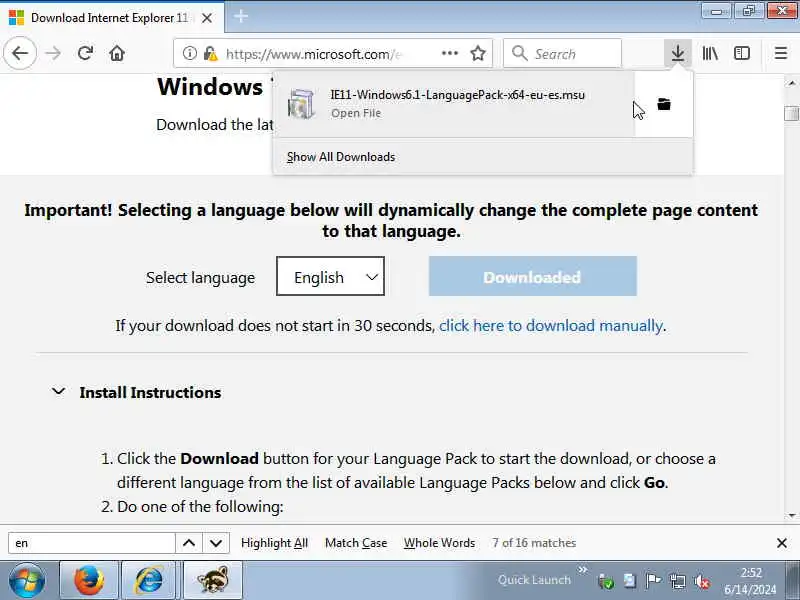This screenshot has width=800, height=600.
Task: Select the Download Internet Explorer 11 tab
Action: click(112, 18)
